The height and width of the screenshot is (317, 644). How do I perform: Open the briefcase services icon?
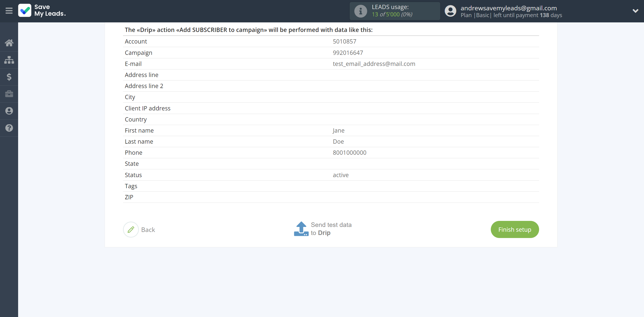(x=9, y=94)
